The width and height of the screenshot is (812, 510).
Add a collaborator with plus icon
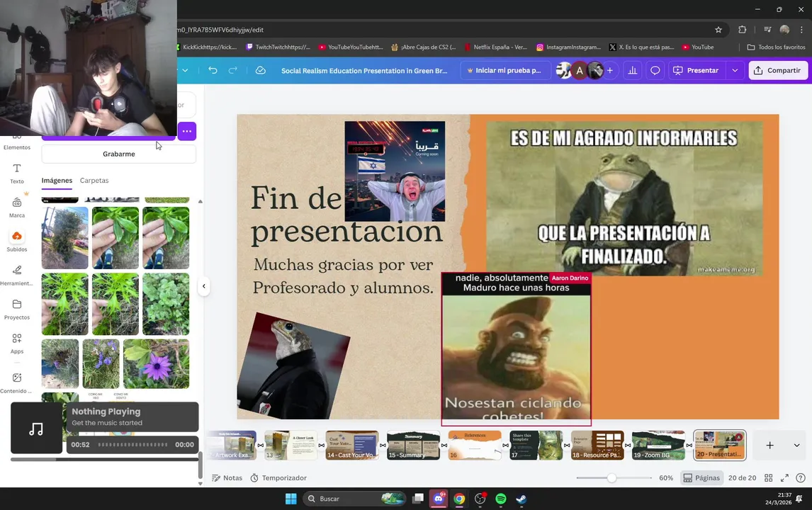[610, 70]
